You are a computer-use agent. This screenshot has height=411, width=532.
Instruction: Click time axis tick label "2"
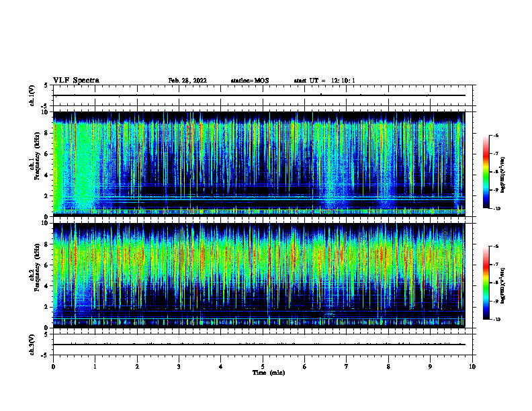pos(137,367)
